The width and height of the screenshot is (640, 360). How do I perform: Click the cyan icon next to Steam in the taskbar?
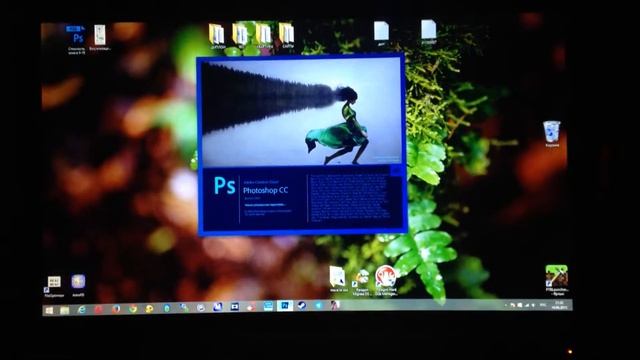318,305
